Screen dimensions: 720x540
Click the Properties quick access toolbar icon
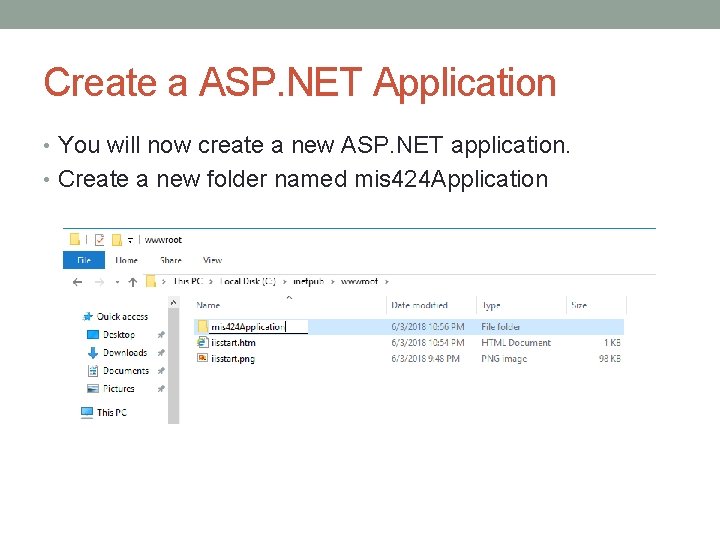pos(100,240)
